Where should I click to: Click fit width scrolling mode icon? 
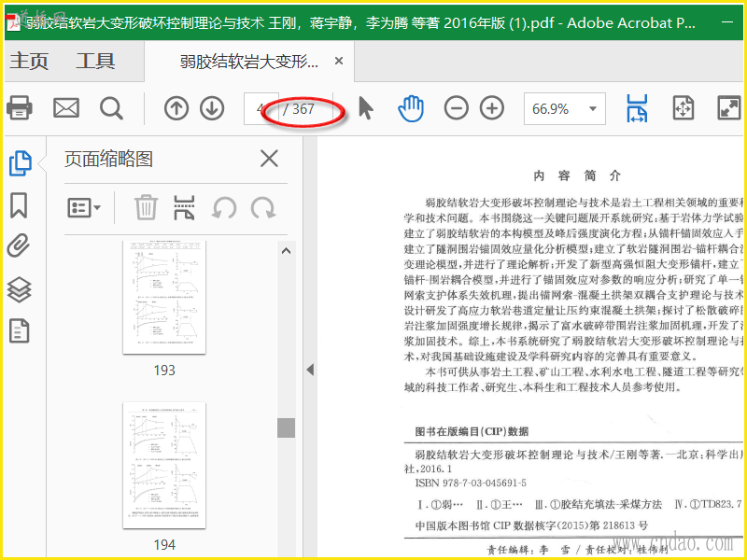637,108
